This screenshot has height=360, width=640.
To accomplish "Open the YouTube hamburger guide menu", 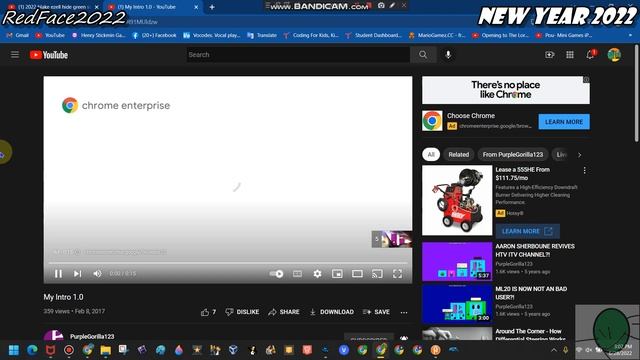I will 15,55.
